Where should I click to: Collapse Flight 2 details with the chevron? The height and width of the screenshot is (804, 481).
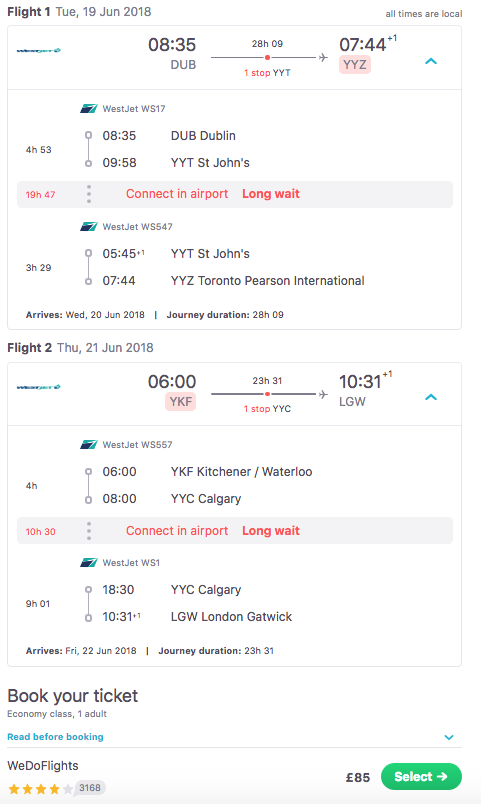coord(431,397)
